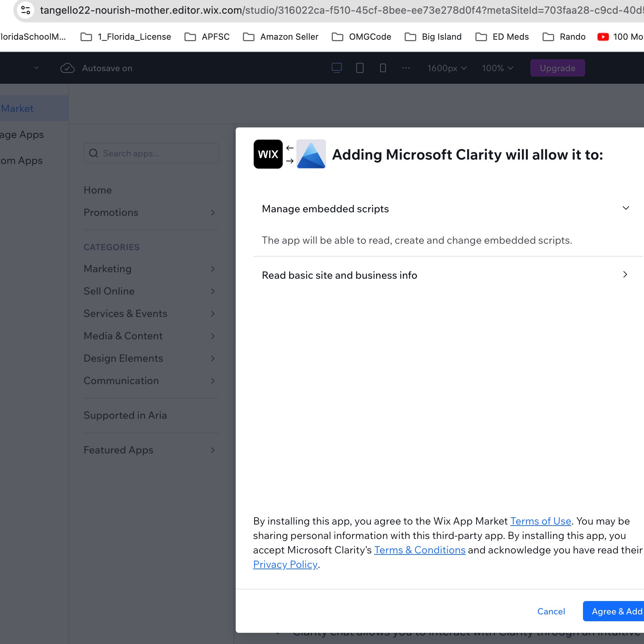Select Supported in Aria menu item
The image size is (644, 644).
tap(125, 415)
